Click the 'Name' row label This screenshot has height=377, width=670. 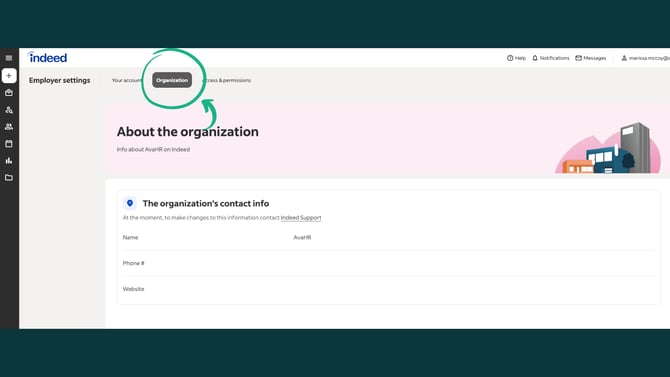pos(130,237)
